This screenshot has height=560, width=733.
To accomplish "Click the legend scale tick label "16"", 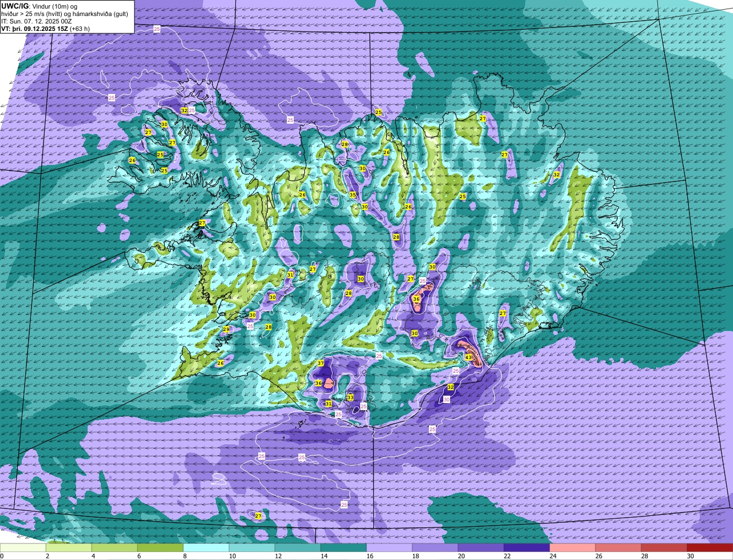I will point(369,556).
